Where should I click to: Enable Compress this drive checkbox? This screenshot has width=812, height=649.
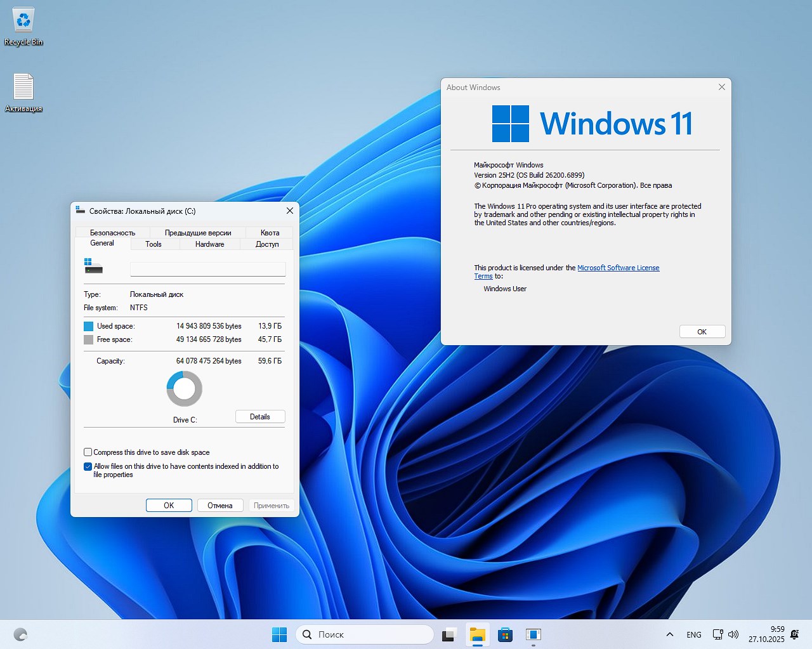88,452
